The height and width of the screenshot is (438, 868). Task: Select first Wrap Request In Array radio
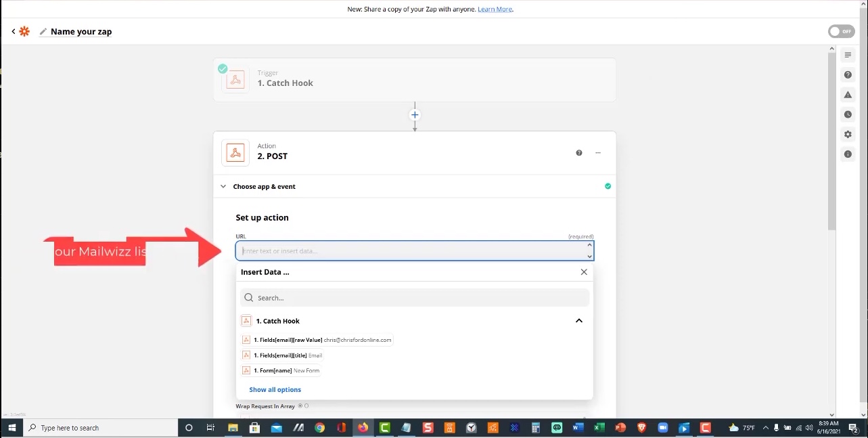point(300,406)
